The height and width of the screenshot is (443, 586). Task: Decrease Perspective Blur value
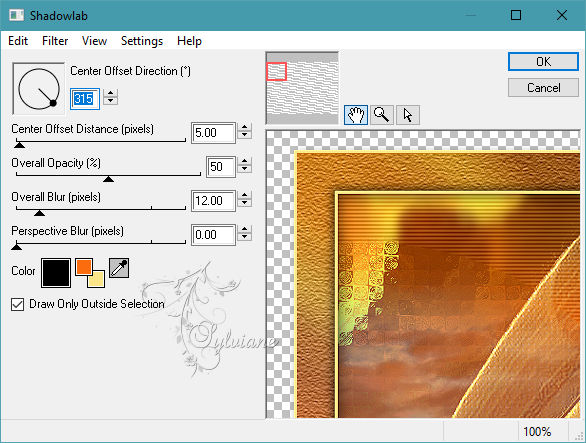244,237
